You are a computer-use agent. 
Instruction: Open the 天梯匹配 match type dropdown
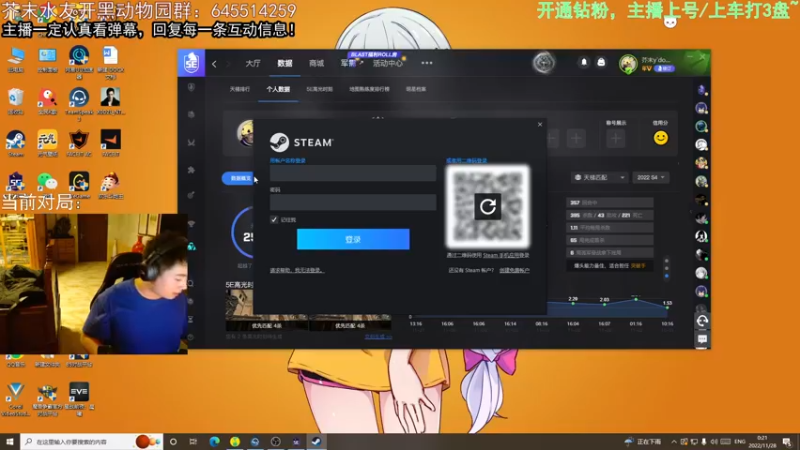599,178
